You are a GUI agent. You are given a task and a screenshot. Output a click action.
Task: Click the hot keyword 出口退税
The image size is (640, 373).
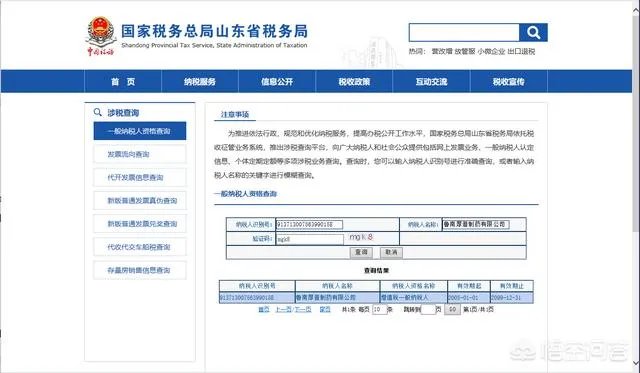point(521,51)
